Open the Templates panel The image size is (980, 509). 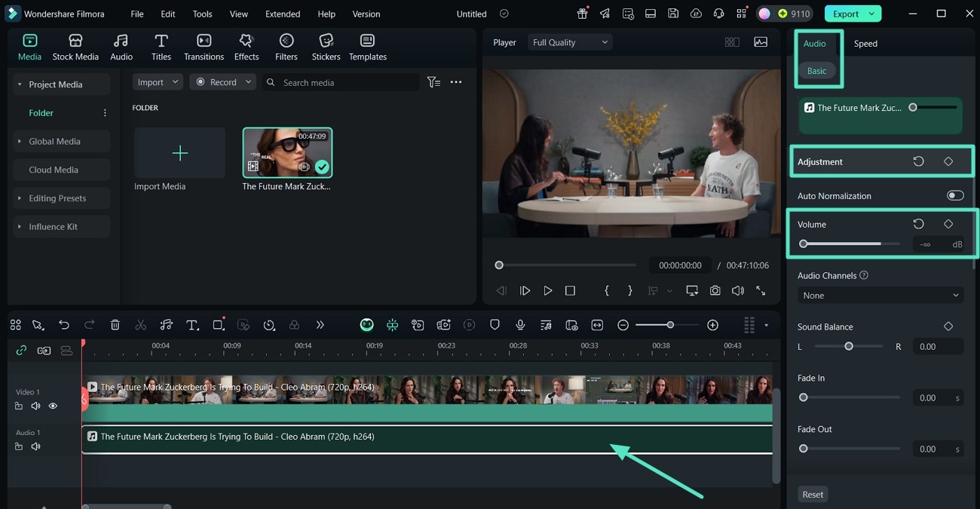(367, 47)
